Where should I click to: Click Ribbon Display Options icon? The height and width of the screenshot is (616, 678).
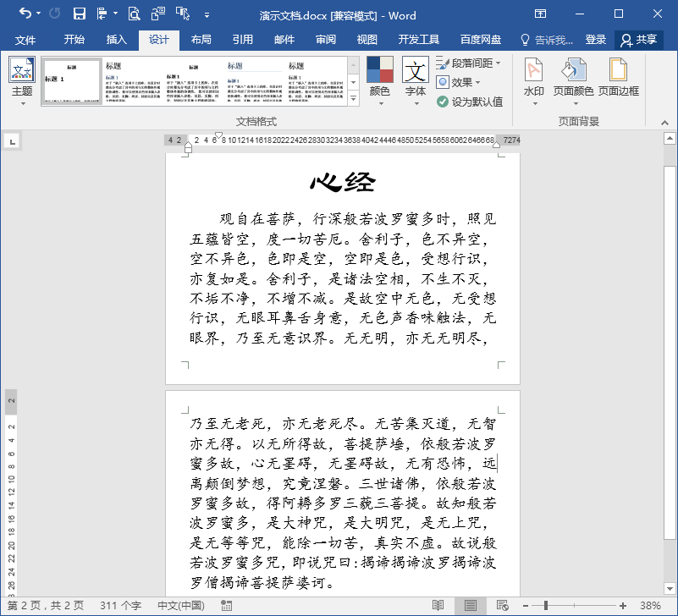pos(540,14)
